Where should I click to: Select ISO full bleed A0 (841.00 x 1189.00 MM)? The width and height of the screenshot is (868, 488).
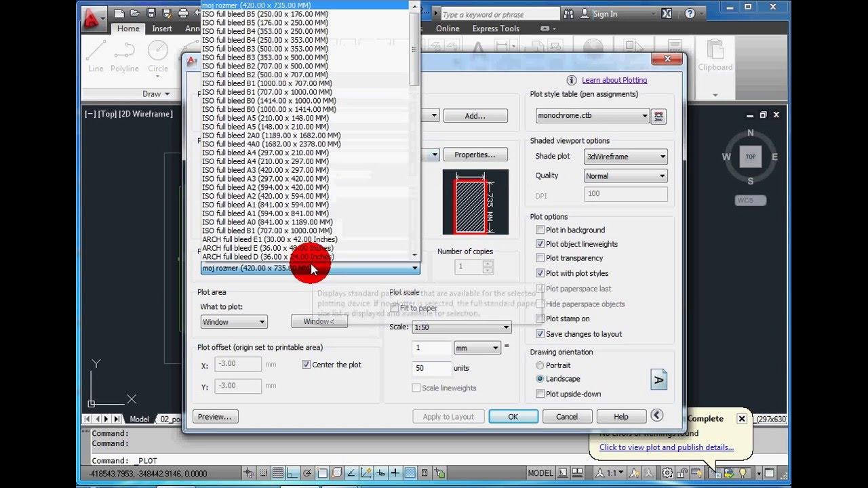(x=267, y=222)
